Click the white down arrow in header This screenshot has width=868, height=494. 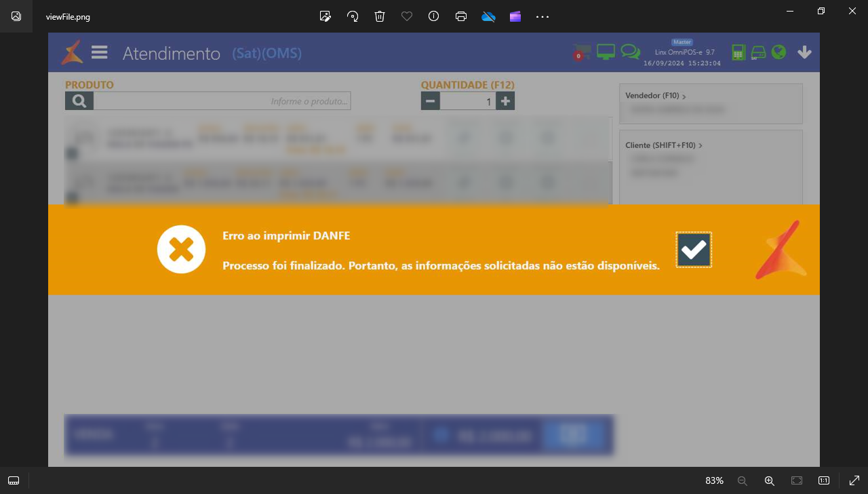804,52
